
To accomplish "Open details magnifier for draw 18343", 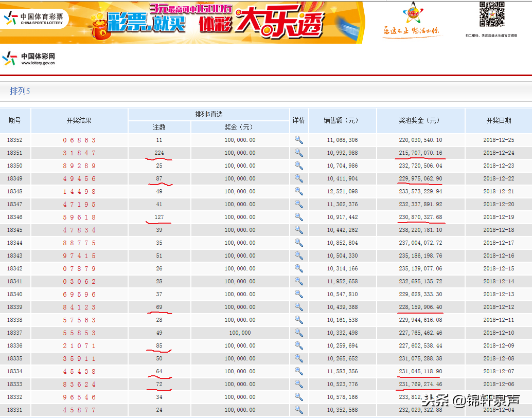I will (298, 256).
